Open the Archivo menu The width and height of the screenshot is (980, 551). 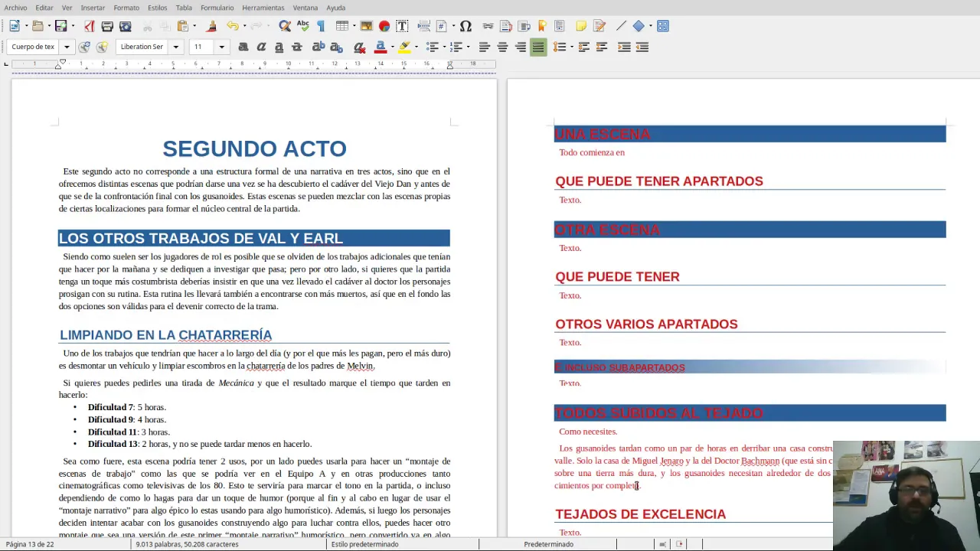click(x=15, y=8)
